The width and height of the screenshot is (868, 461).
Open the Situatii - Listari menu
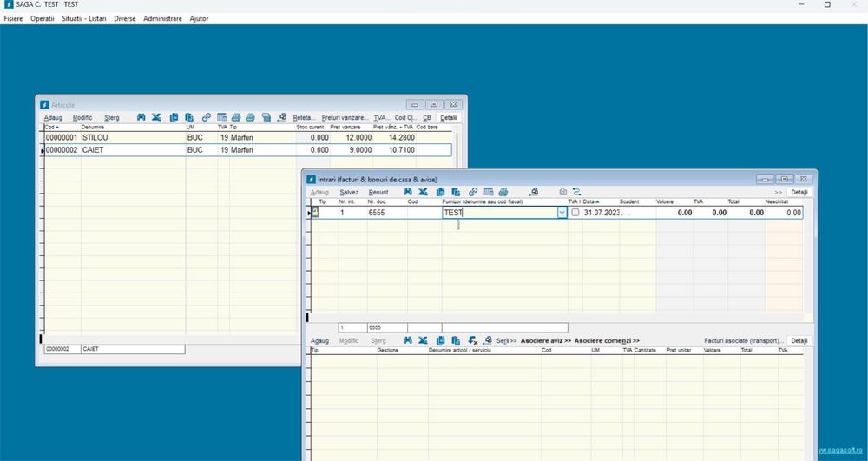click(x=84, y=19)
